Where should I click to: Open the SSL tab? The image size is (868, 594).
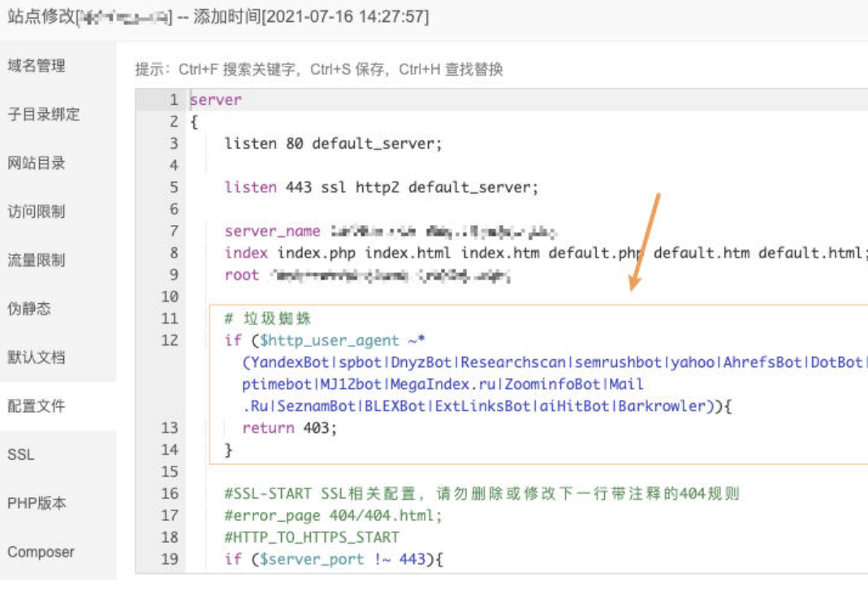tap(21, 455)
